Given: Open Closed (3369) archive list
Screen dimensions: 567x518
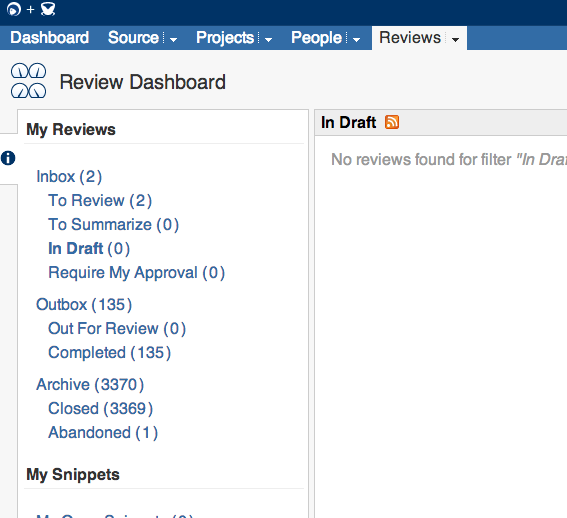Looking at the screenshot, I should 101,408.
